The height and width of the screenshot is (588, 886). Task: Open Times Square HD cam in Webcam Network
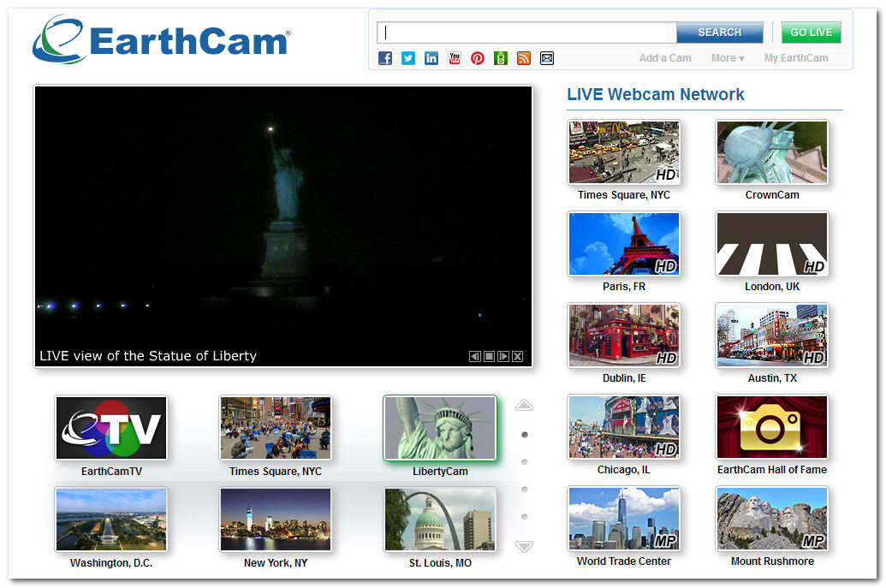pyautogui.click(x=624, y=152)
